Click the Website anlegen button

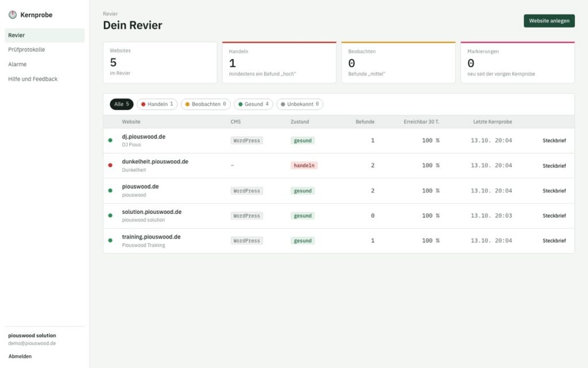pyautogui.click(x=549, y=21)
